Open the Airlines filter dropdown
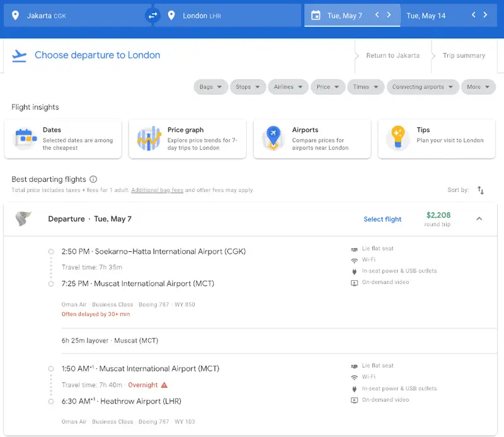The image size is (504, 437). pos(289,87)
